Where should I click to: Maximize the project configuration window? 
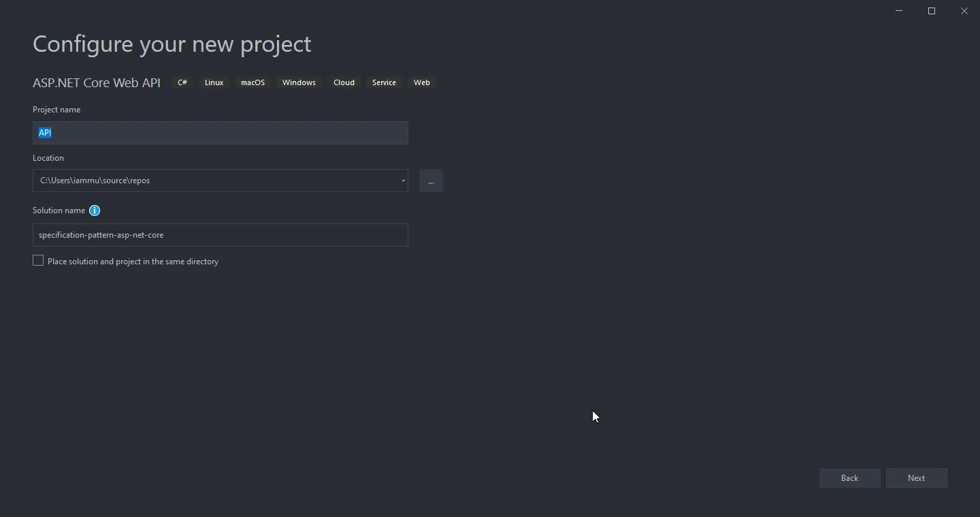pos(932,11)
